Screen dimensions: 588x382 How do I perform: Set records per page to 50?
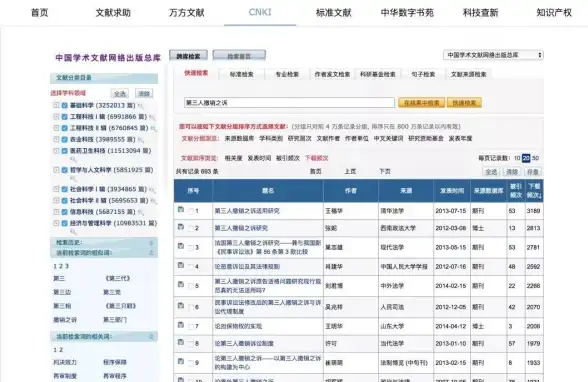536,158
